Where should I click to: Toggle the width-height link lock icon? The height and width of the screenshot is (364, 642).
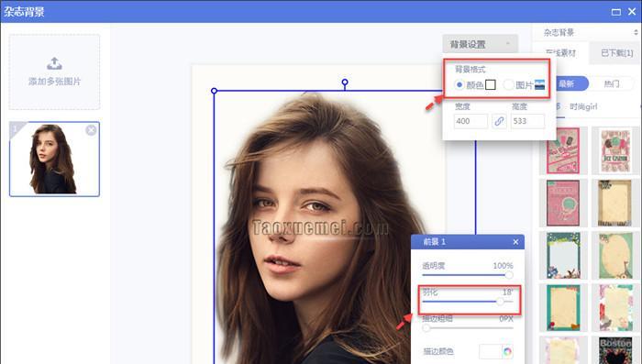[x=499, y=121]
